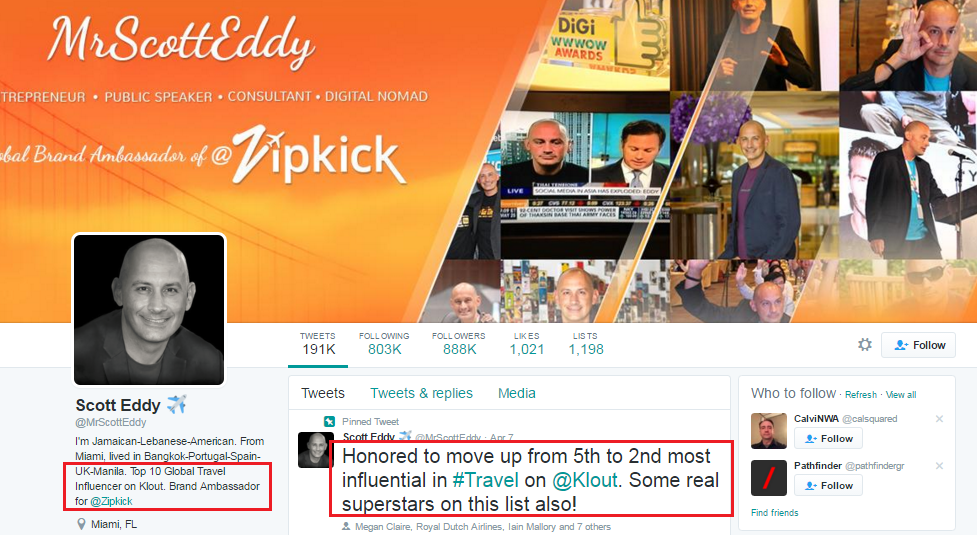This screenshot has height=535, width=977.
Task: Open the Following 803K count
Action: 384,344
